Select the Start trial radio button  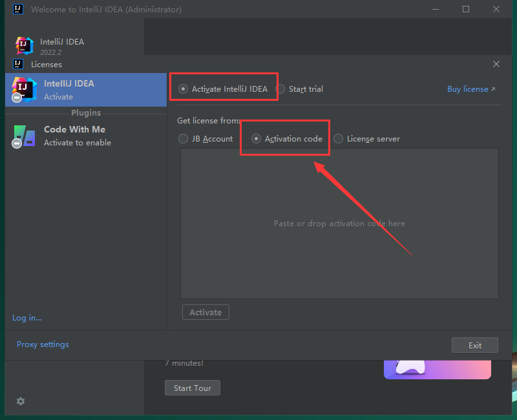[280, 89]
